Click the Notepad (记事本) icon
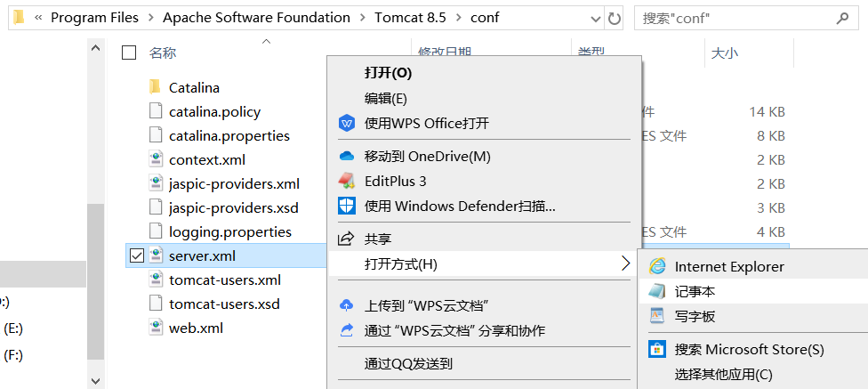This screenshot has height=389, width=868. [x=657, y=291]
